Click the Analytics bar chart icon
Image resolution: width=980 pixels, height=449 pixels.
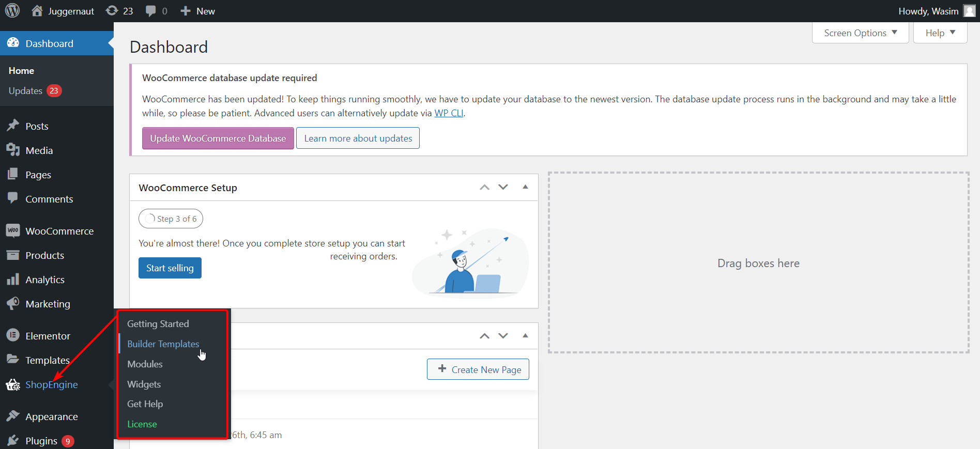[x=13, y=279]
